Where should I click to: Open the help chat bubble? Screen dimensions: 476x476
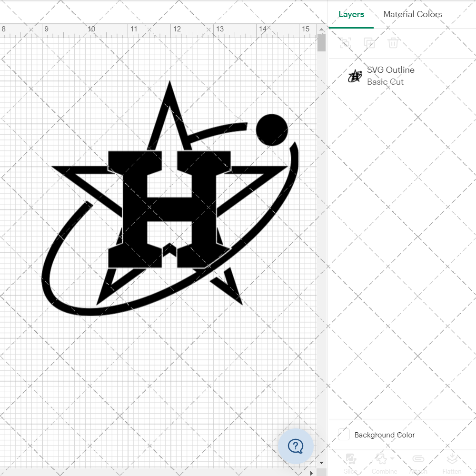click(x=296, y=446)
